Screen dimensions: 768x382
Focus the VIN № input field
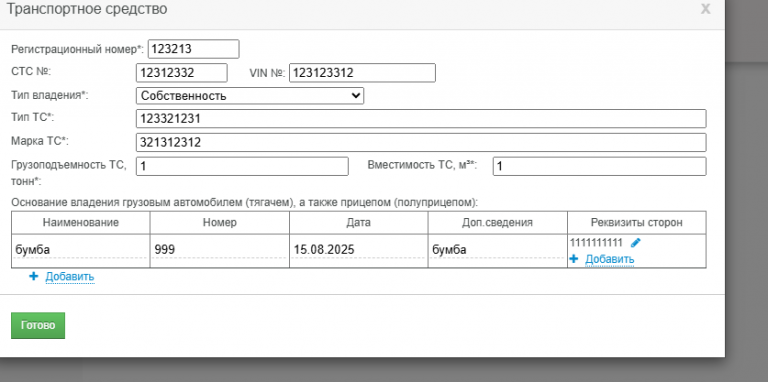(362, 73)
